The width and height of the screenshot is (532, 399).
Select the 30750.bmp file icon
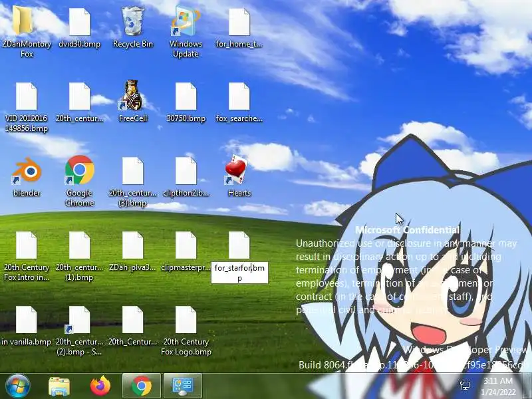point(186,96)
